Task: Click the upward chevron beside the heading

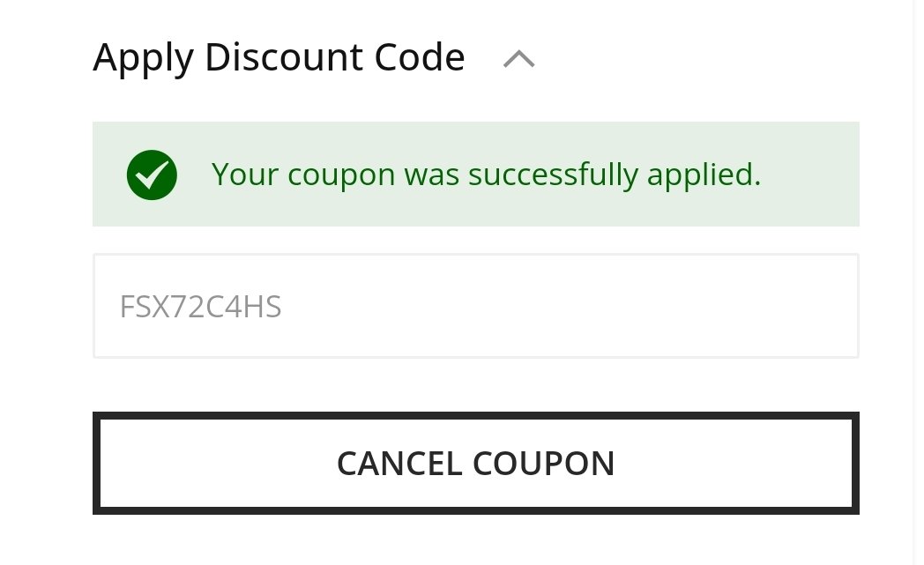Action: coord(518,59)
